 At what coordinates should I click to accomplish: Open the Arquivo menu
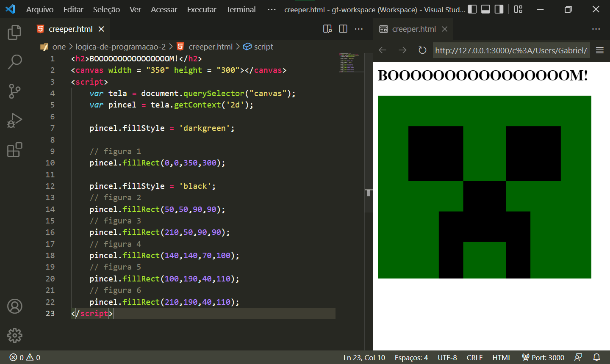(40, 9)
